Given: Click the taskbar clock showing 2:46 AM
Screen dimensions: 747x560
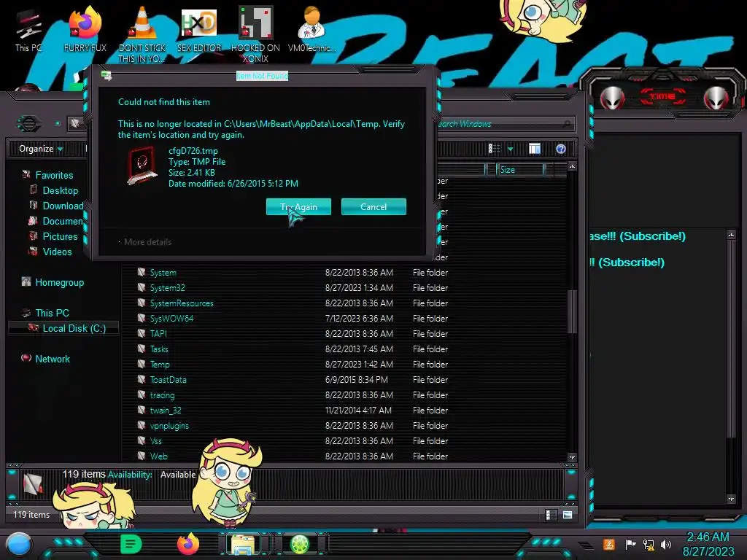Looking at the screenshot, I should (708, 544).
